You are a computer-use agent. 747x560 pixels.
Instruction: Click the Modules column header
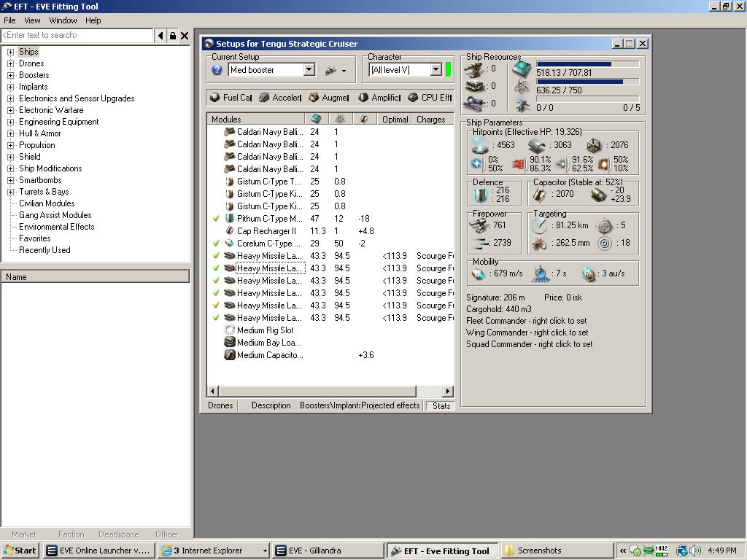(256, 119)
